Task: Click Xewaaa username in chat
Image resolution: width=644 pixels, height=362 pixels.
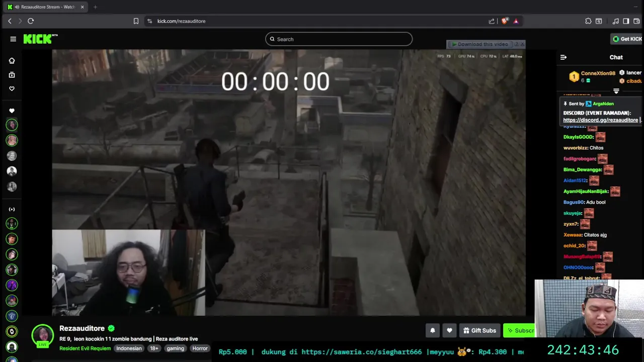Action: click(x=573, y=235)
